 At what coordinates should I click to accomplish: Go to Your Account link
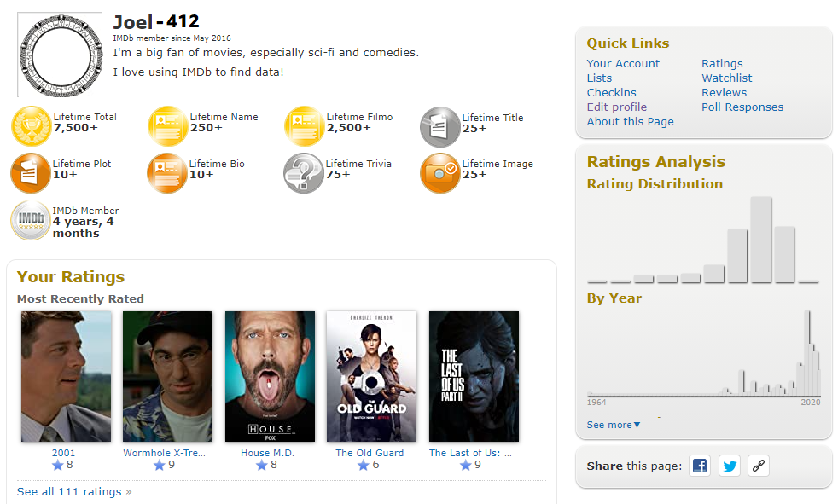pos(623,63)
